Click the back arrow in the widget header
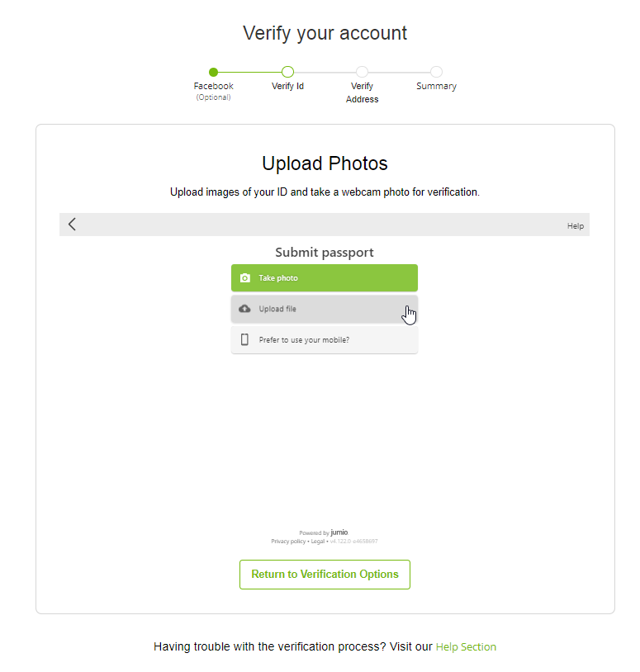 click(72, 224)
